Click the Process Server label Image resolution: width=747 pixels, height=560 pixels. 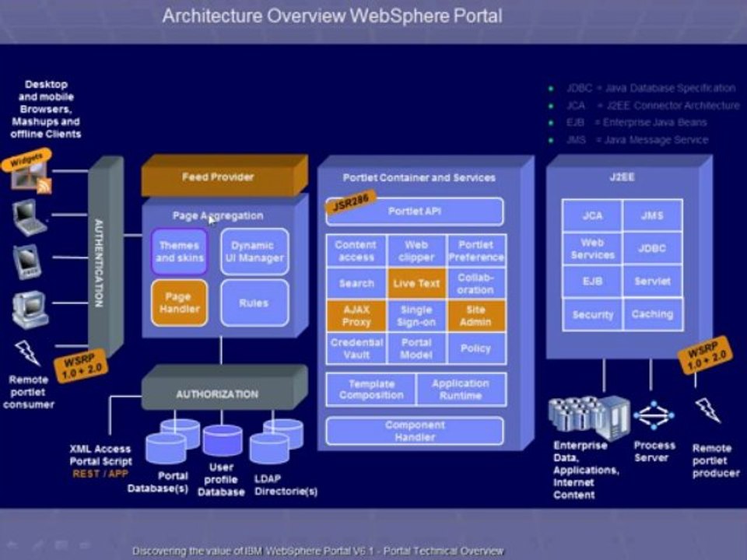654,451
